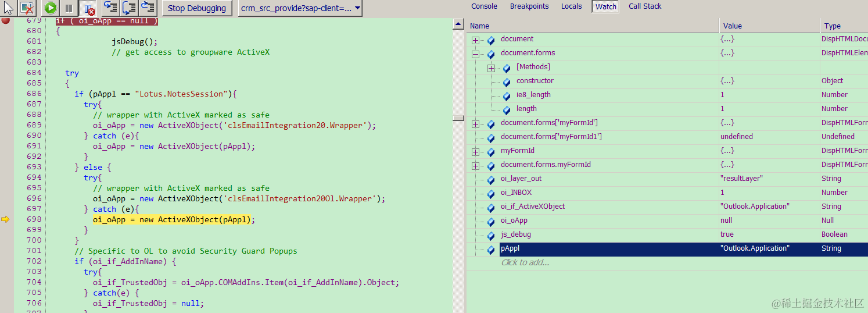Click the Value column header
This screenshot has height=313, width=868.
769,26
